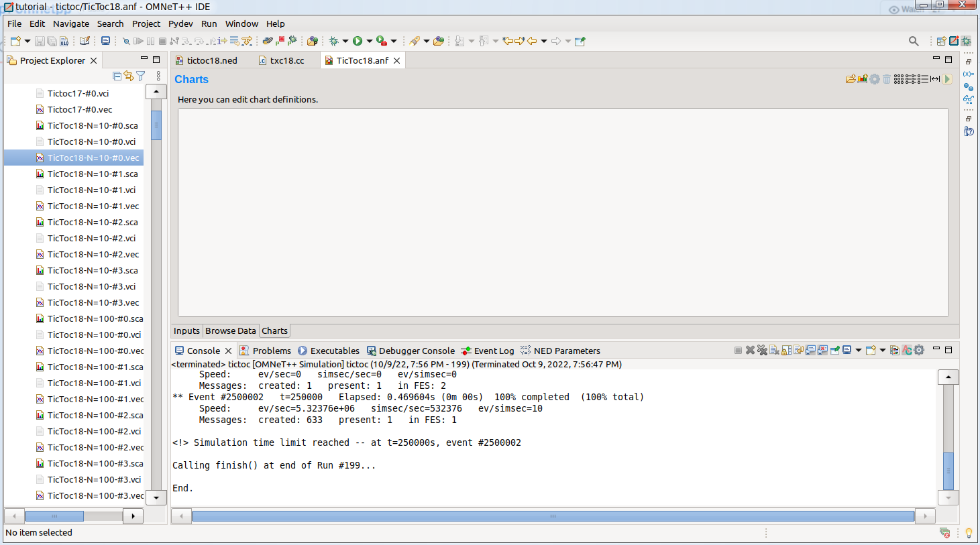Open the Navigate menu

pyautogui.click(x=70, y=23)
